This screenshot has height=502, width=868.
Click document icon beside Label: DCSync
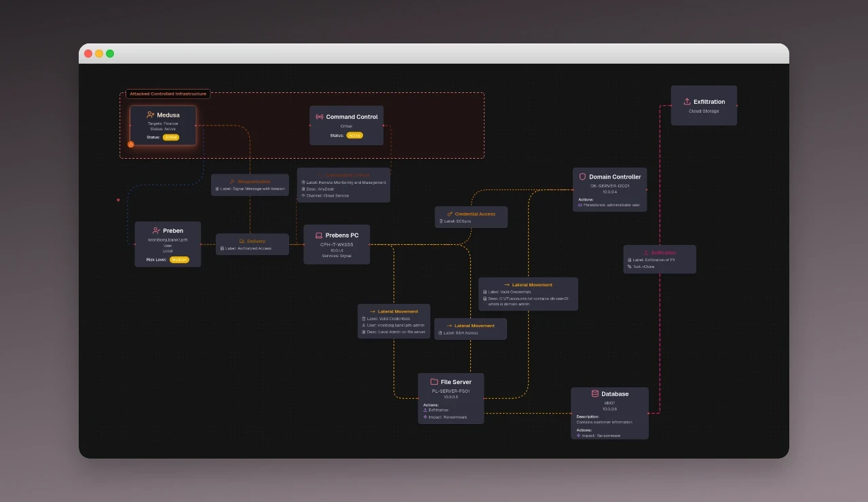(x=440, y=221)
